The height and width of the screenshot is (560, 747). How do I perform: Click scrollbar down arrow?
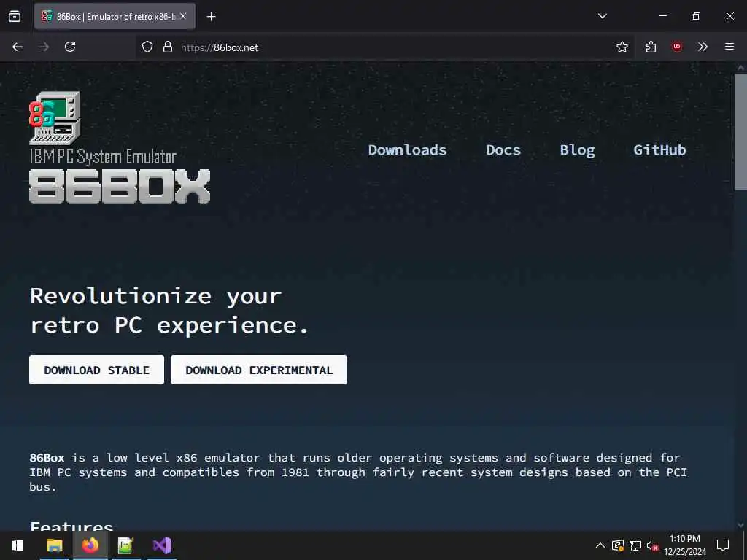click(x=740, y=525)
